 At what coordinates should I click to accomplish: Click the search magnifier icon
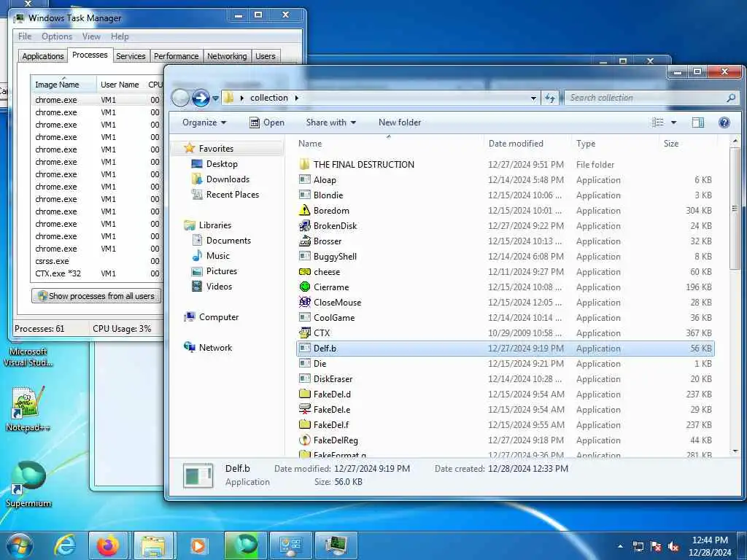click(731, 98)
